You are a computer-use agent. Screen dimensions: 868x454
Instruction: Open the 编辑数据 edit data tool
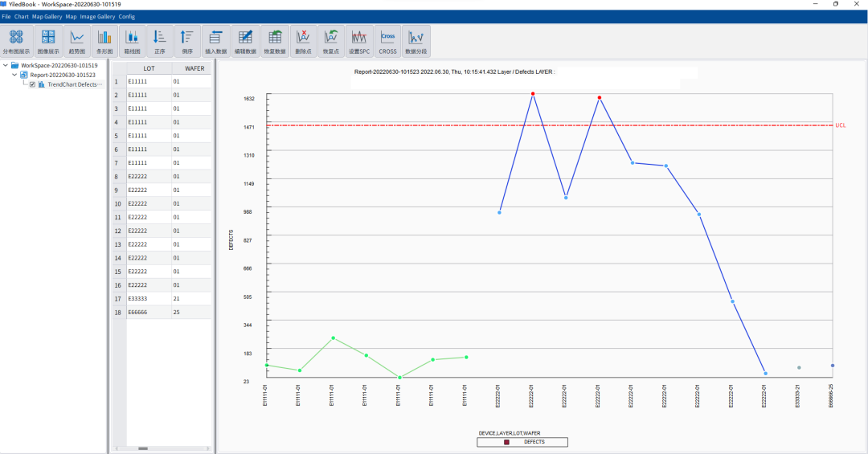coord(245,40)
